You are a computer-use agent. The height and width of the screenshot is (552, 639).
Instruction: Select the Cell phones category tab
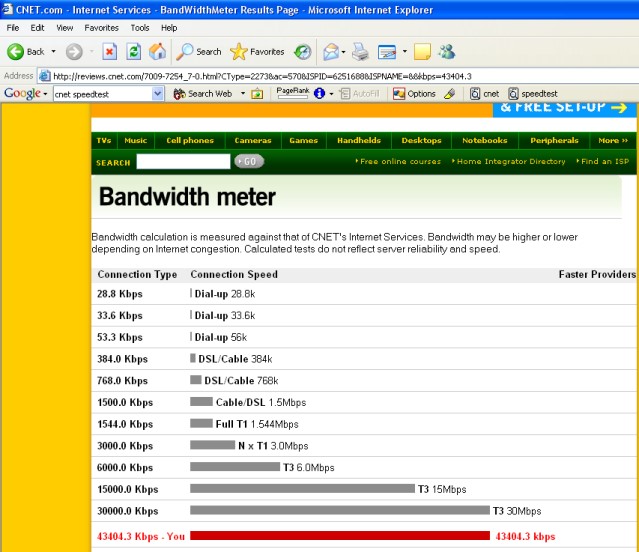click(x=190, y=141)
